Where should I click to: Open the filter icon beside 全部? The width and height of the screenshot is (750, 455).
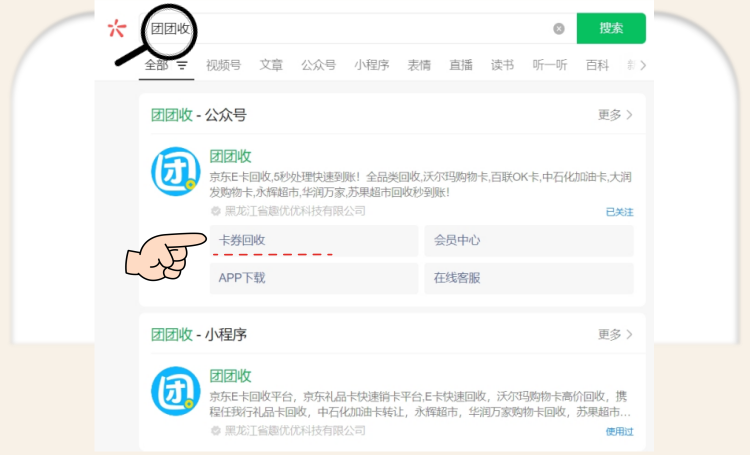click(x=182, y=66)
